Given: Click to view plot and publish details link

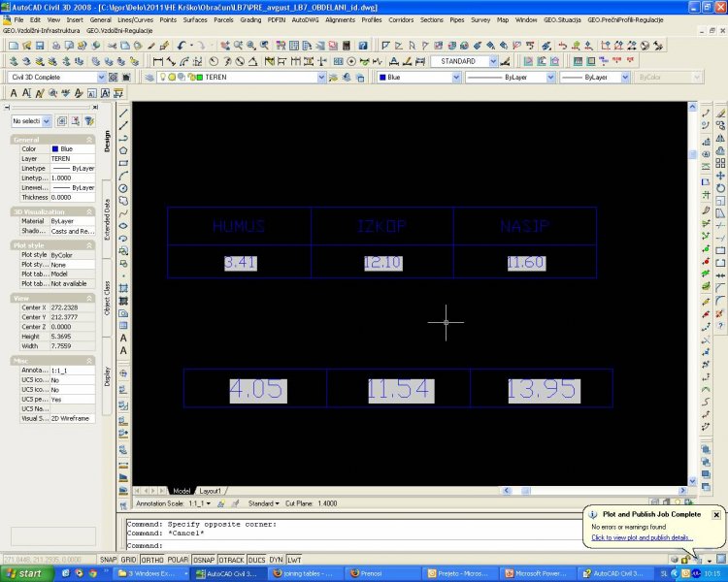Looking at the screenshot, I should click(642, 537).
